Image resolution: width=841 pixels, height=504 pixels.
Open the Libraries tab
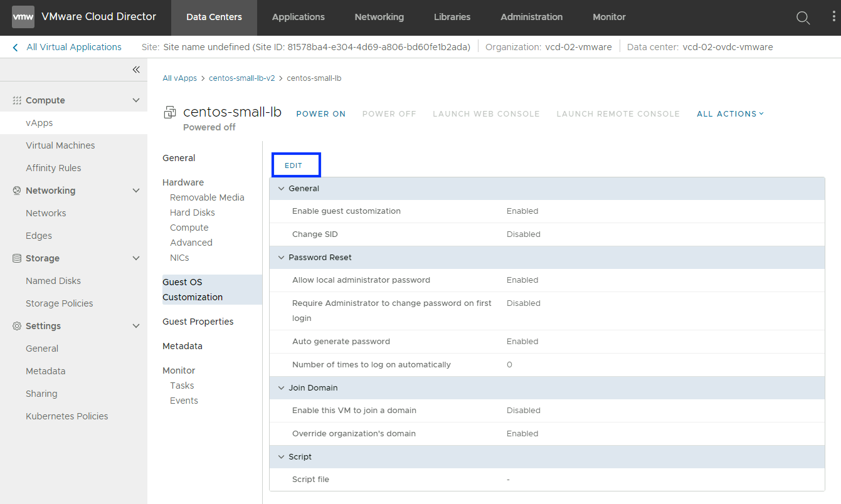coord(452,17)
